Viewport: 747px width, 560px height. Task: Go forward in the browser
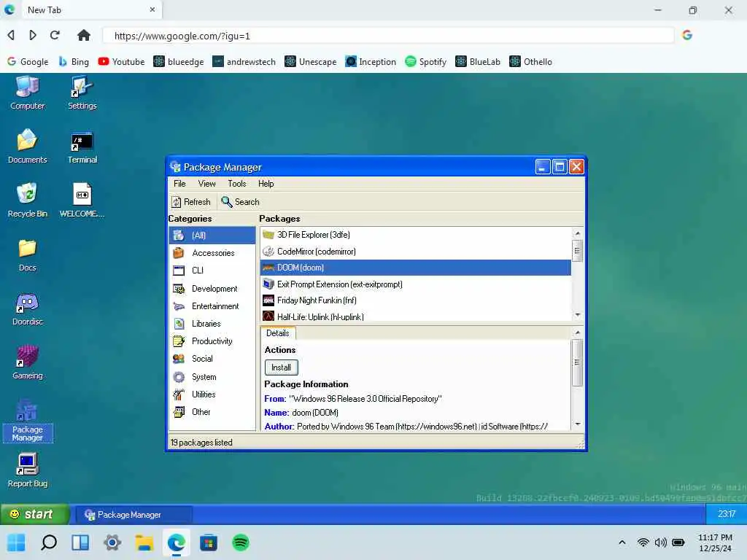pos(33,35)
